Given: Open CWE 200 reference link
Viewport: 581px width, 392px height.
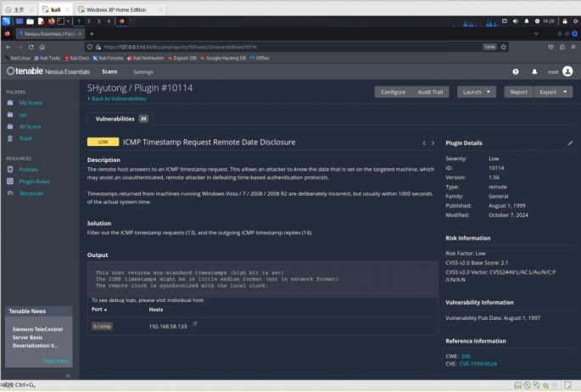Looking at the screenshot, I should click(466, 356).
